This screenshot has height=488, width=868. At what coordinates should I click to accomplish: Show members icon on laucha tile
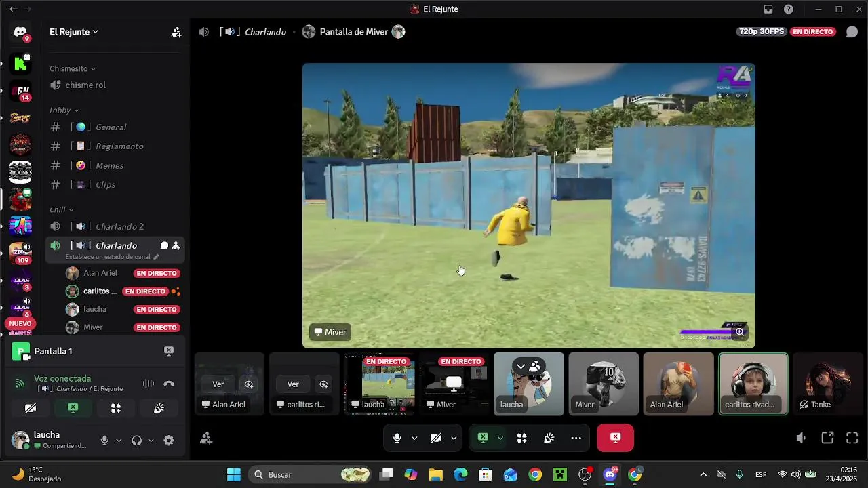tap(535, 366)
